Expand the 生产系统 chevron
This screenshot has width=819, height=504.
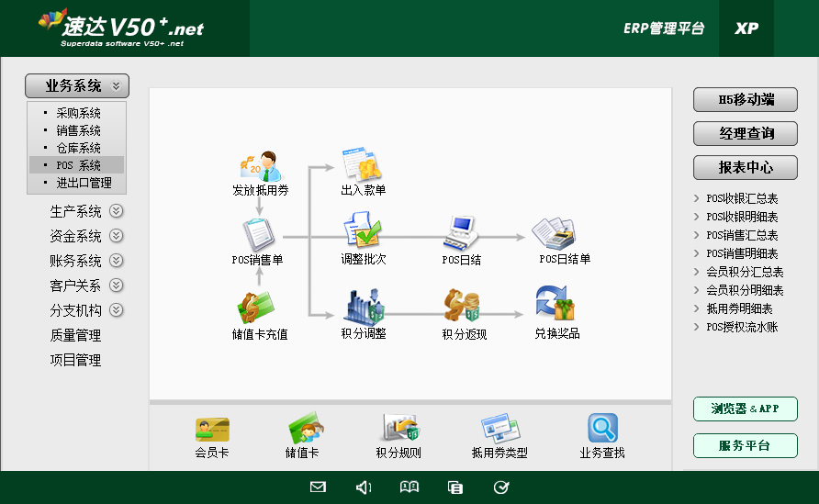click(116, 211)
